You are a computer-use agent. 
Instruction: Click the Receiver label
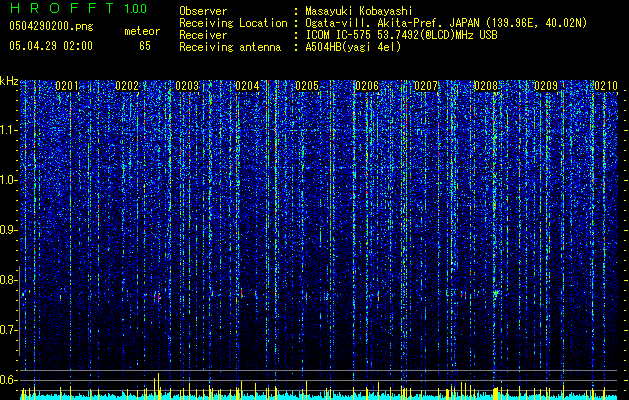point(203,35)
